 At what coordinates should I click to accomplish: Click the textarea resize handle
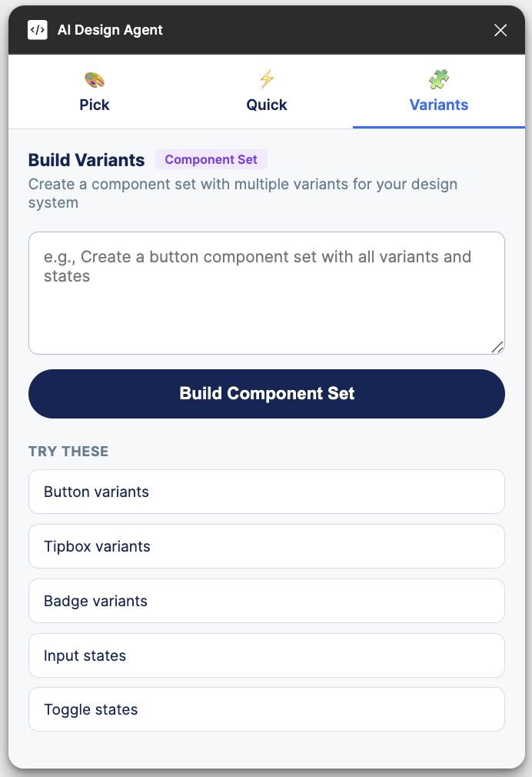(498, 346)
